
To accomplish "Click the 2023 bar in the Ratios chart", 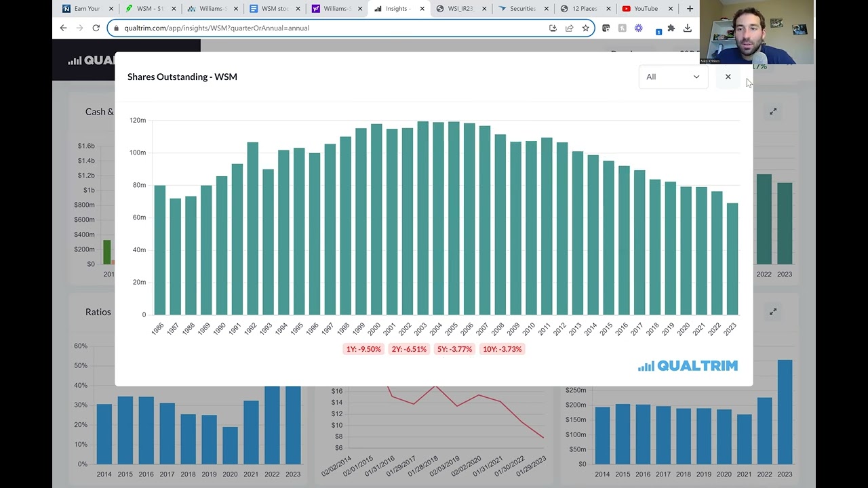I will coord(294,425).
